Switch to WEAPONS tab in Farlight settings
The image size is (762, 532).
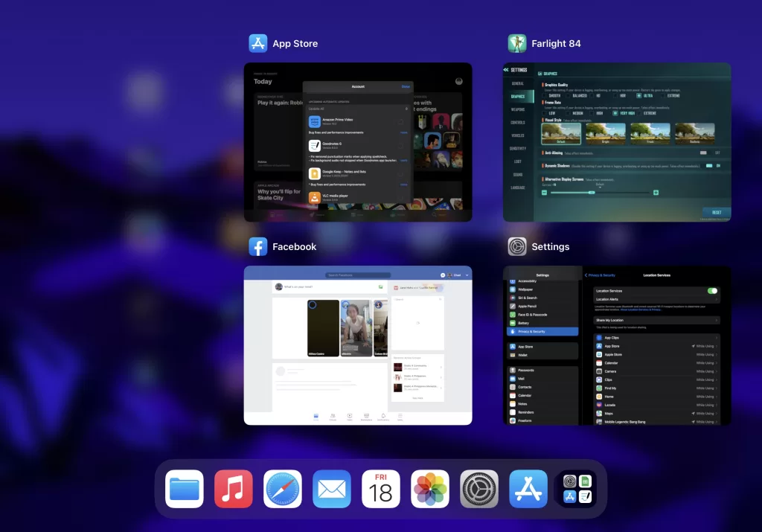518,109
